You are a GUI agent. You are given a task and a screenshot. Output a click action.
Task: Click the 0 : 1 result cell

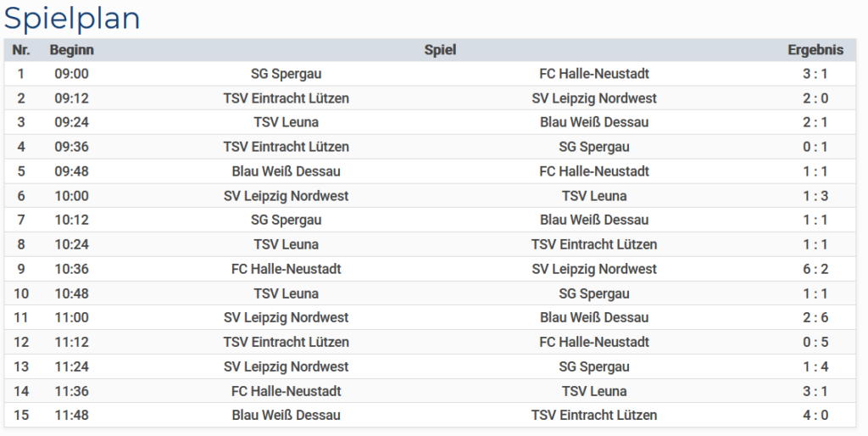pyautogui.click(x=815, y=147)
